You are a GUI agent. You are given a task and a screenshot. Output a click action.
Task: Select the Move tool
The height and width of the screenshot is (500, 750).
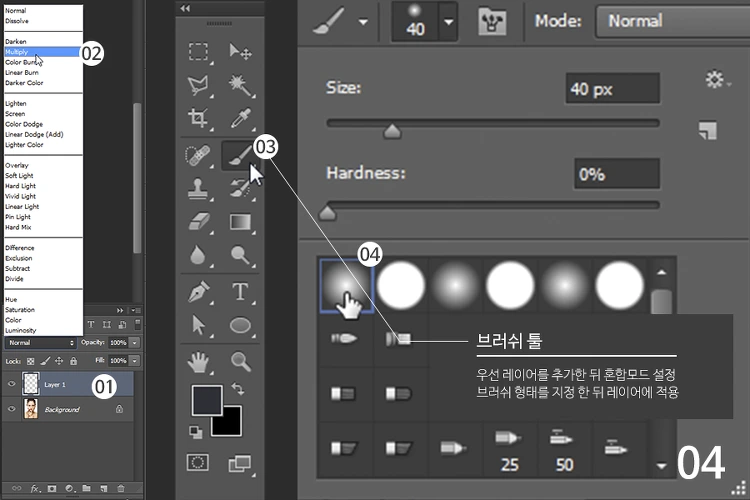240,52
